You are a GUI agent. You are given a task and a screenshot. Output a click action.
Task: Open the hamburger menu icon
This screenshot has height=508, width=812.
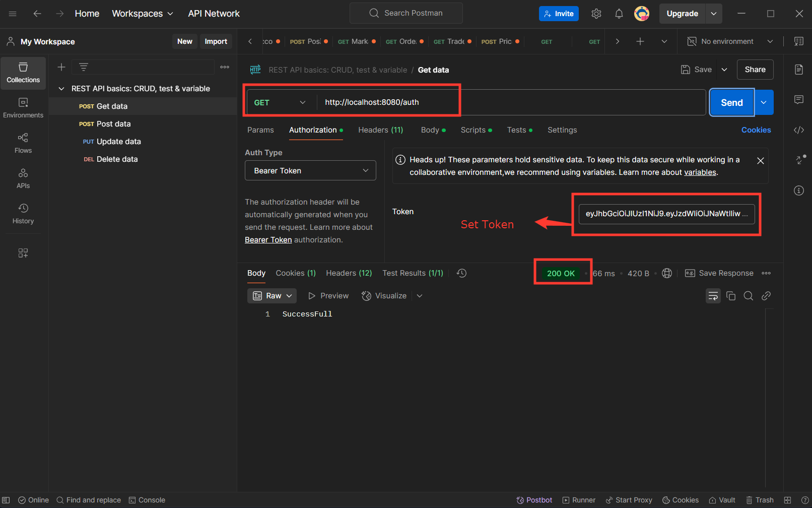point(13,14)
